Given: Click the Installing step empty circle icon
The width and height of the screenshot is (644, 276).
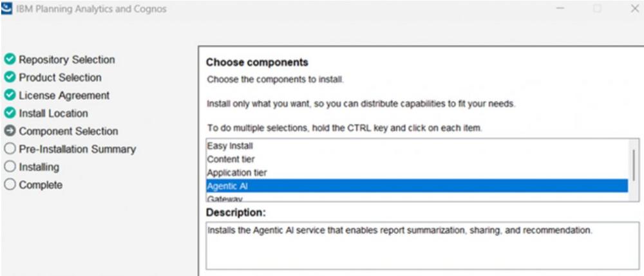Looking at the screenshot, I should point(10,167).
